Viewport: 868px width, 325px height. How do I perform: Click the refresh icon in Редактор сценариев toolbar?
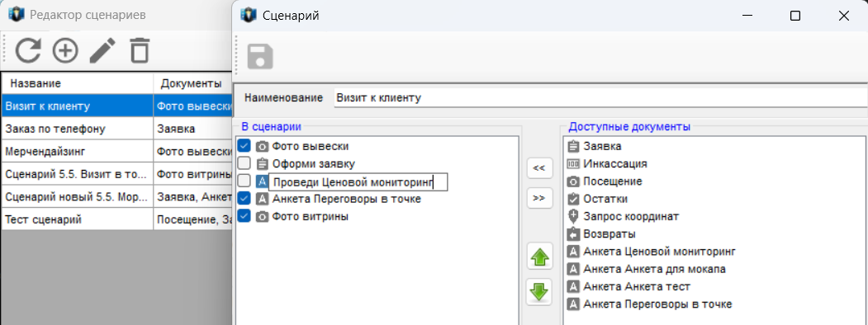pos(28,51)
